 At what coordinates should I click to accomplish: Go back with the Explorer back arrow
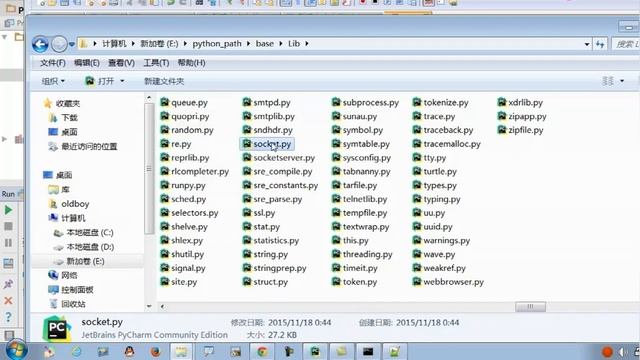coord(40,44)
